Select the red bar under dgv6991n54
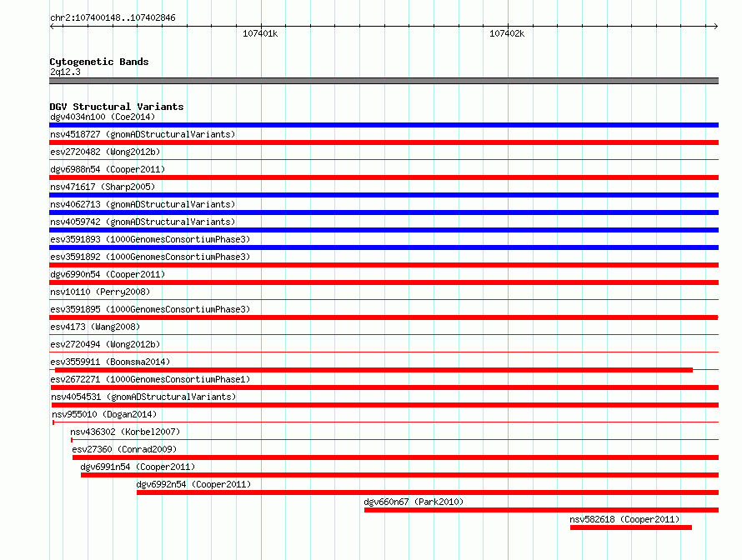 coord(400,475)
